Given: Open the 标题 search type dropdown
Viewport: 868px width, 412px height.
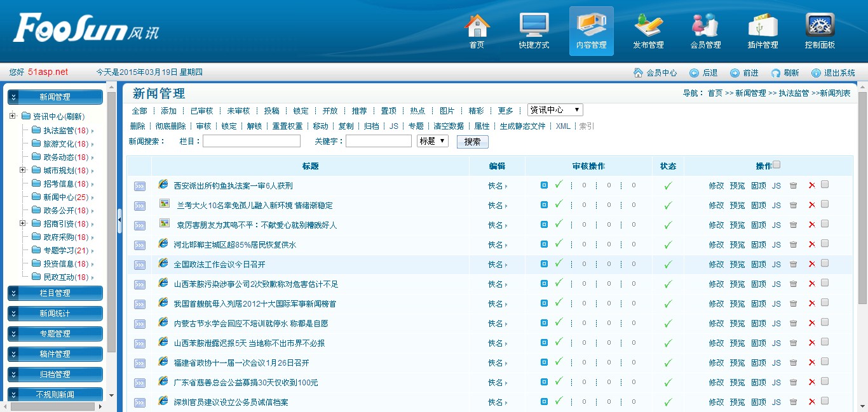Looking at the screenshot, I should (432, 141).
